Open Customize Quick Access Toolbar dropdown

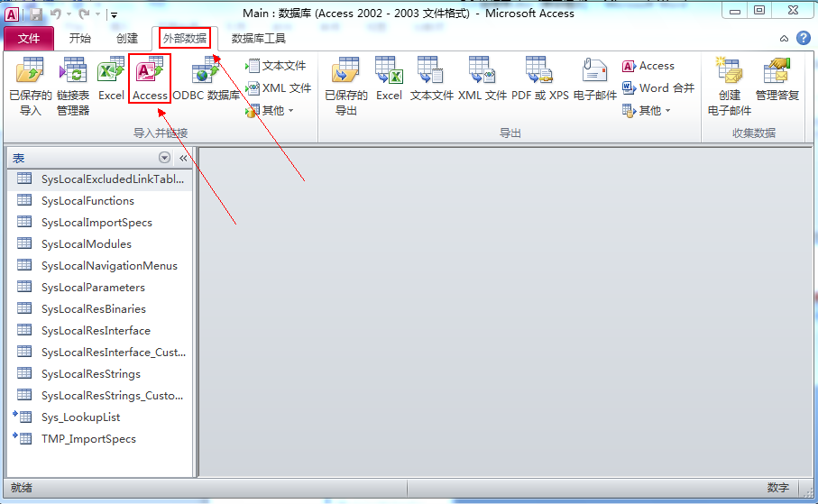tap(115, 15)
